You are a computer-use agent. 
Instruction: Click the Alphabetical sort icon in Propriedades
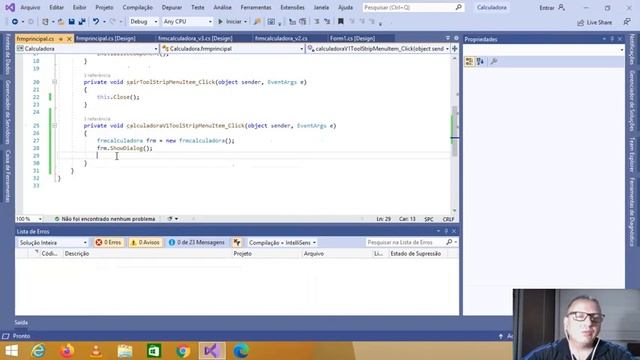[480, 61]
